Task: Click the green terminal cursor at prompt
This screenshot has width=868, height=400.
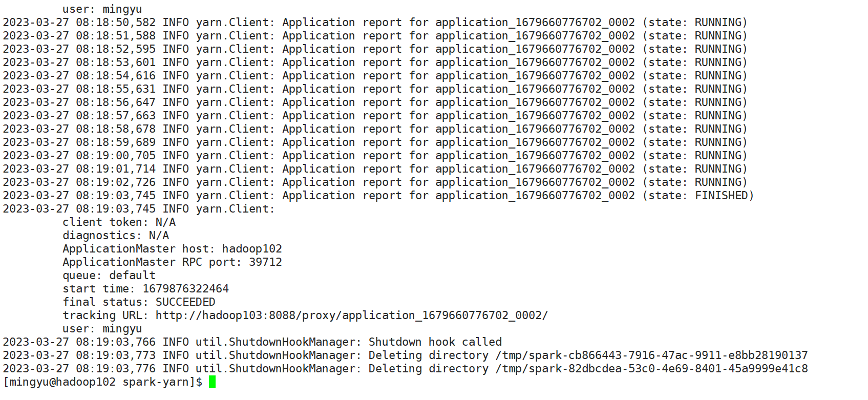Action: 213,382
